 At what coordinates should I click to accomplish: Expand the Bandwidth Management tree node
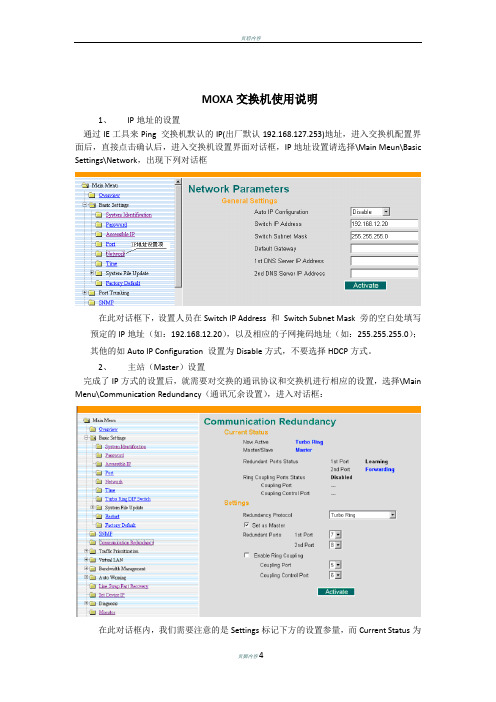pyautogui.click(x=86, y=569)
